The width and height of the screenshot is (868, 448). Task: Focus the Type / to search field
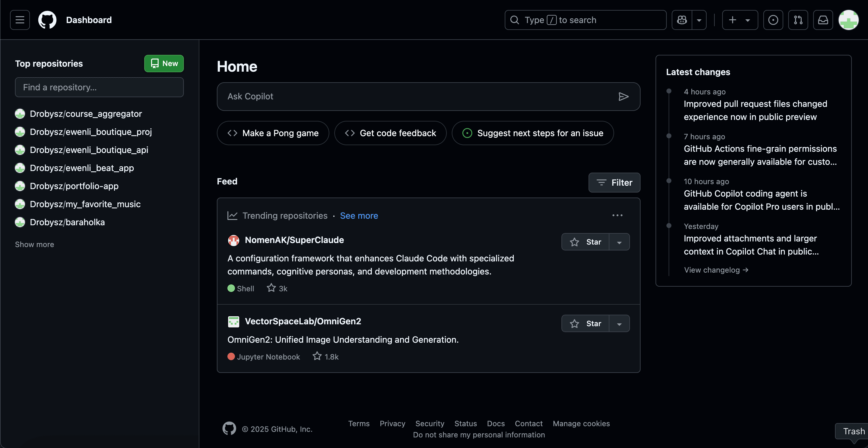(585, 20)
